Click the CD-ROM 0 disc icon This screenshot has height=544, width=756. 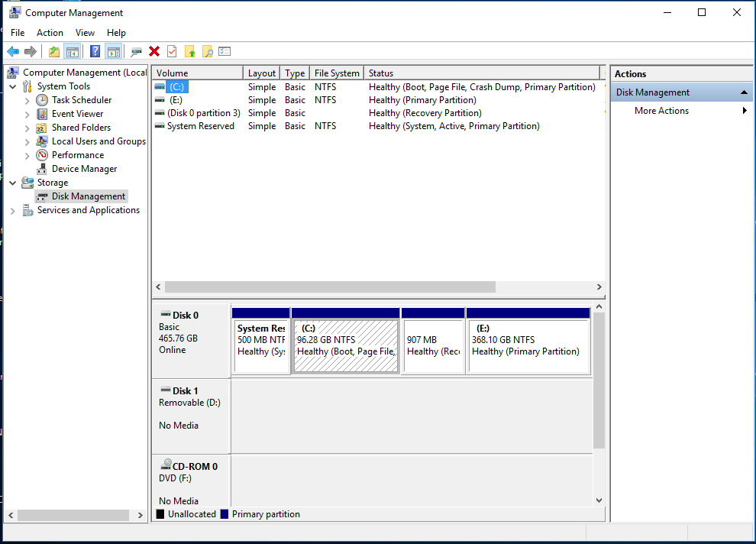166,465
